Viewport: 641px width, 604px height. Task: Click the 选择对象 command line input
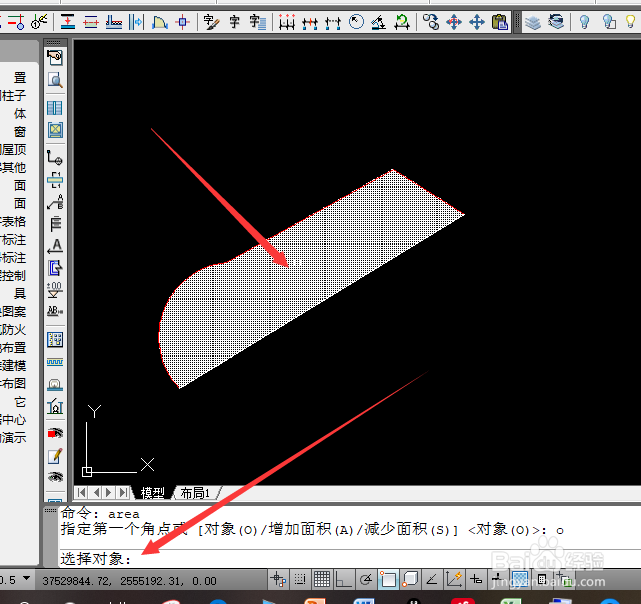point(350,558)
